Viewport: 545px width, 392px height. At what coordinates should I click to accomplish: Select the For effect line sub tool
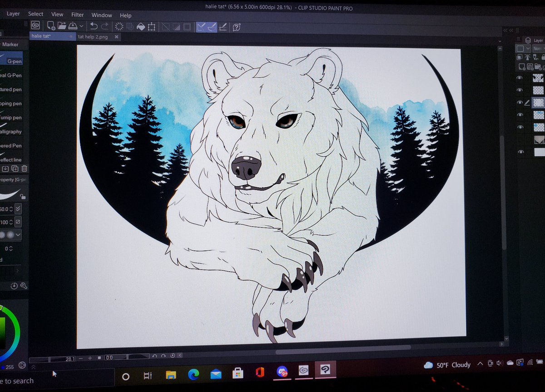point(11,158)
